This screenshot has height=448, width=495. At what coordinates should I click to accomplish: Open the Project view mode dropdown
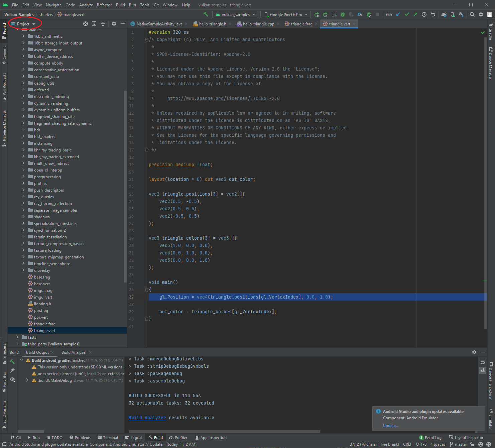(24, 24)
